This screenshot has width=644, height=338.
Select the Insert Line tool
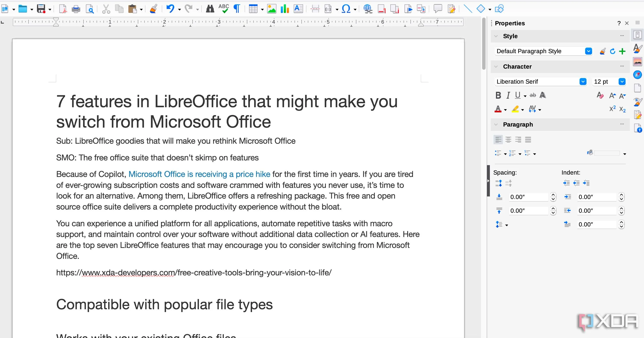[468, 9]
